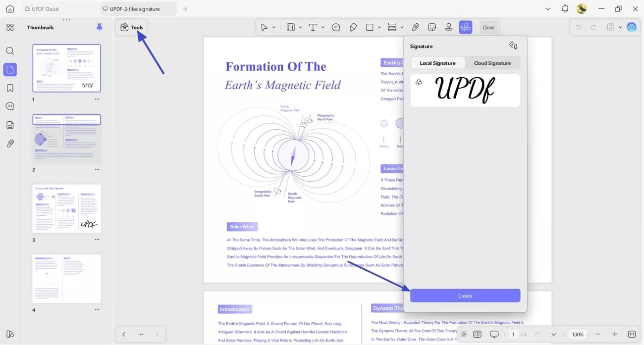This screenshot has width=644, height=345.
Task: Select page 2 thumbnail
Action: tap(66, 139)
